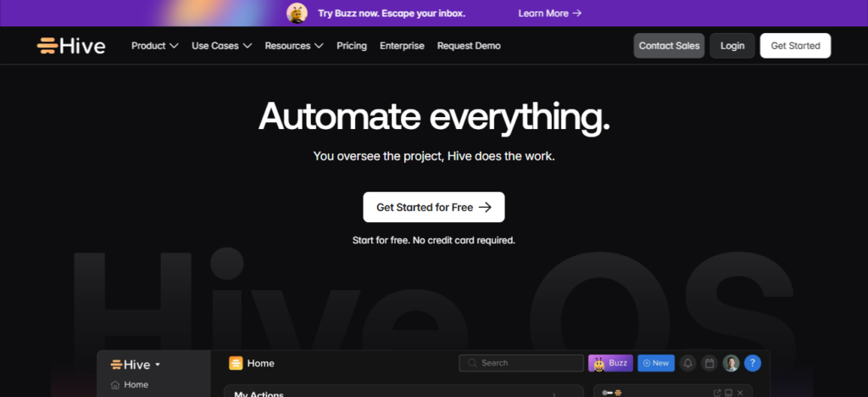This screenshot has height=397, width=868.
Task: Open the Enterprise page
Action: point(402,46)
